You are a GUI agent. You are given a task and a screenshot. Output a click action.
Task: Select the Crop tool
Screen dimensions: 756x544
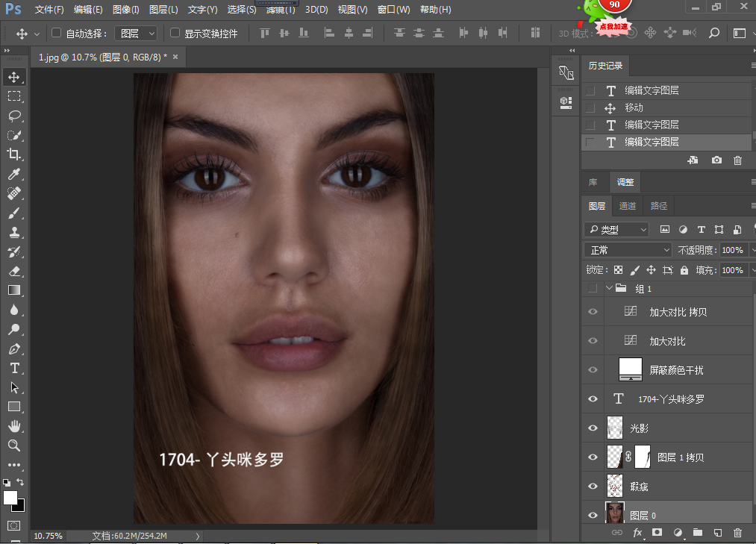pyautogui.click(x=14, y=154)
